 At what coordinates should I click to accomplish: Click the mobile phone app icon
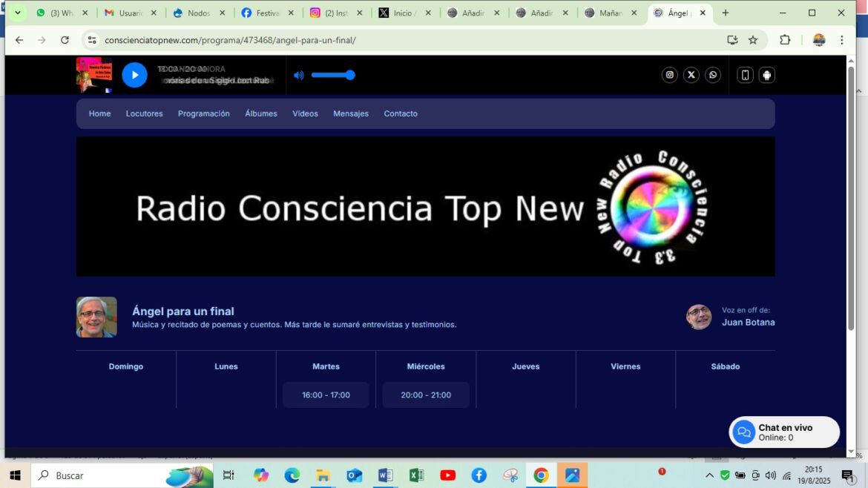pos(746,75)
